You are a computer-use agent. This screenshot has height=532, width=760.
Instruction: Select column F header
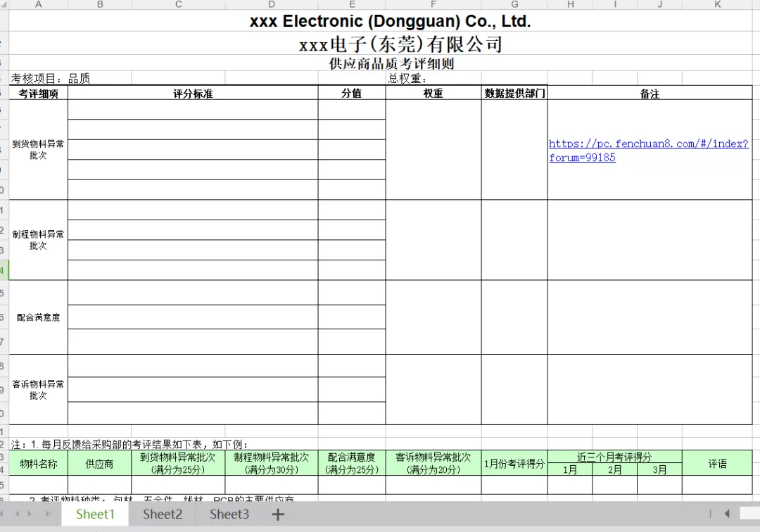pos(433,4)
